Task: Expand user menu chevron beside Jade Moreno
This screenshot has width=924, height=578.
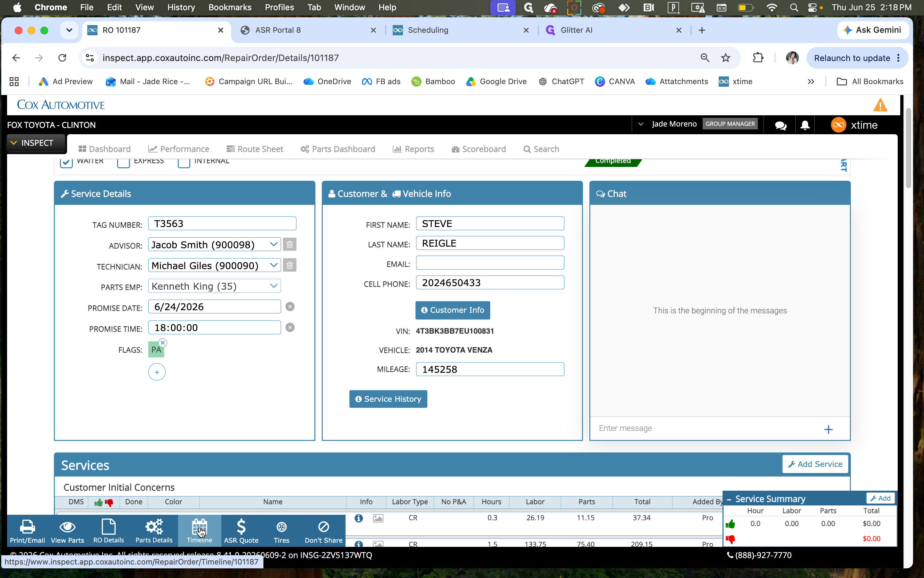Action: point(641,124)
